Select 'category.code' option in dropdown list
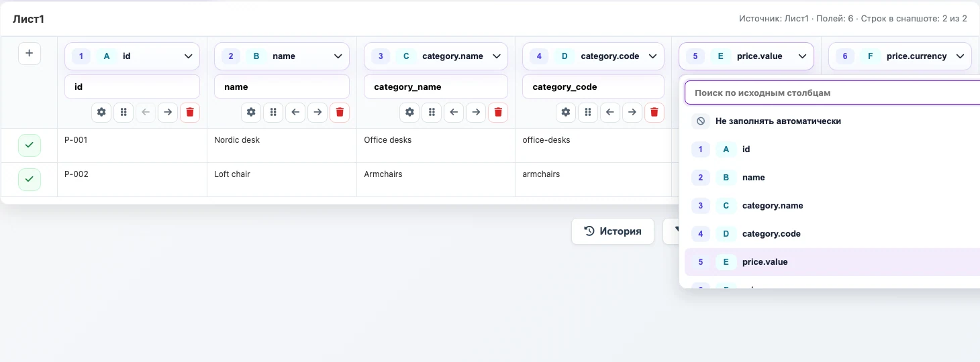980x362 pixels. pos(832,234)
